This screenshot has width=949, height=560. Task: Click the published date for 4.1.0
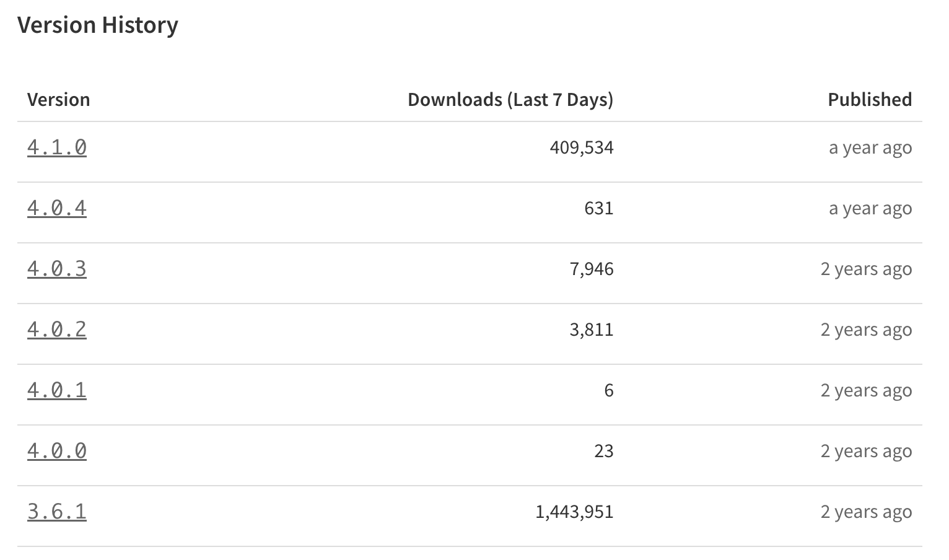pyautogui.click(x=870, y=147)
